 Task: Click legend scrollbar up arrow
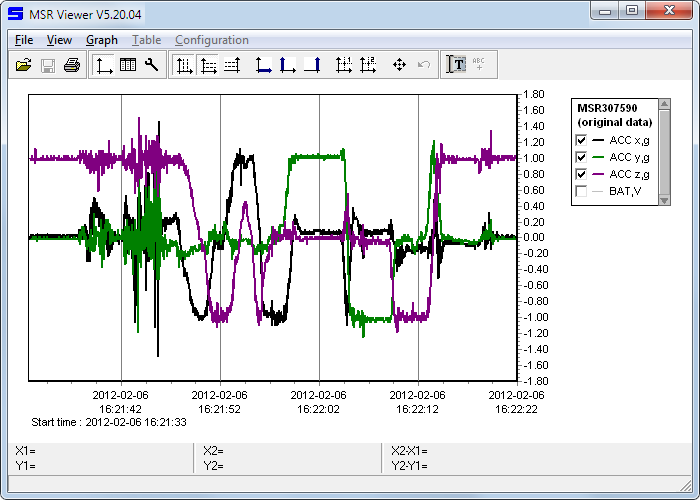pos(665,105)
